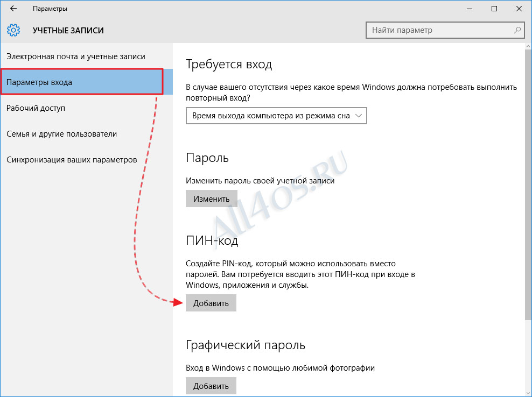Click text Вход в Windows с помощью любимой фотографии
Image resolution: width=532 pixels, height=397 pixels.
(280, 368)
